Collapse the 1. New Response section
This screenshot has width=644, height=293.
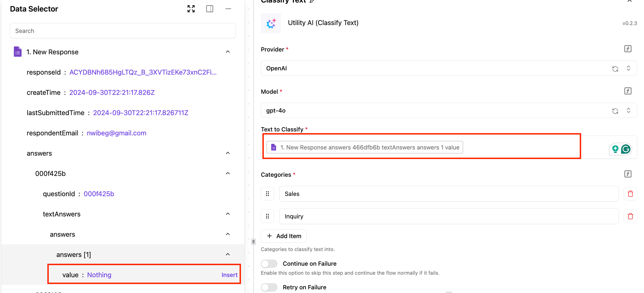(x=228, y=52)
